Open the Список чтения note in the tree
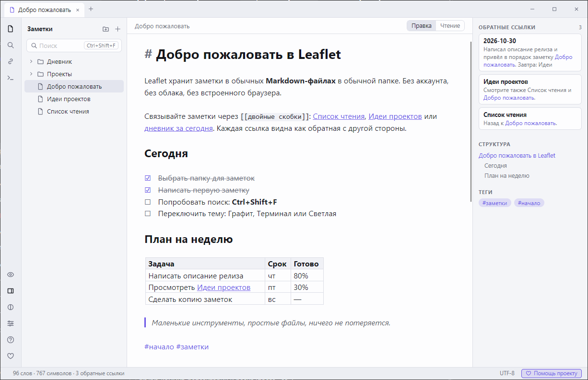588x380 pixels. coord(74,112)
